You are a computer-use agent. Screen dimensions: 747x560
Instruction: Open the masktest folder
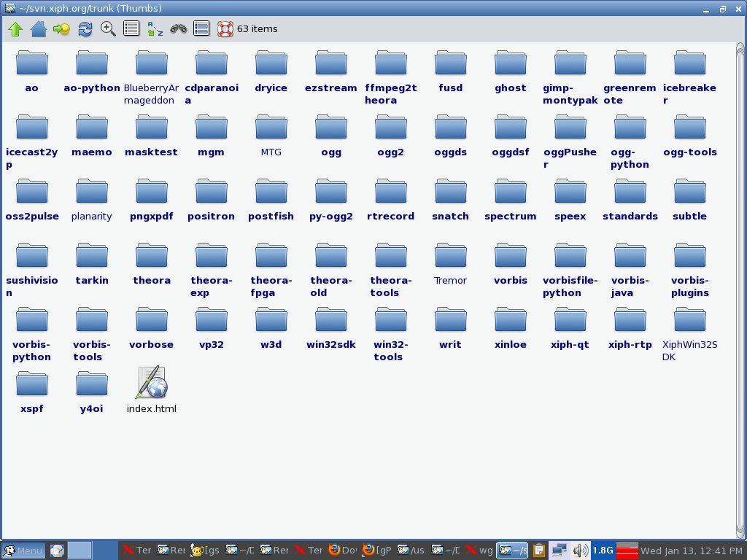coord(152,136)
